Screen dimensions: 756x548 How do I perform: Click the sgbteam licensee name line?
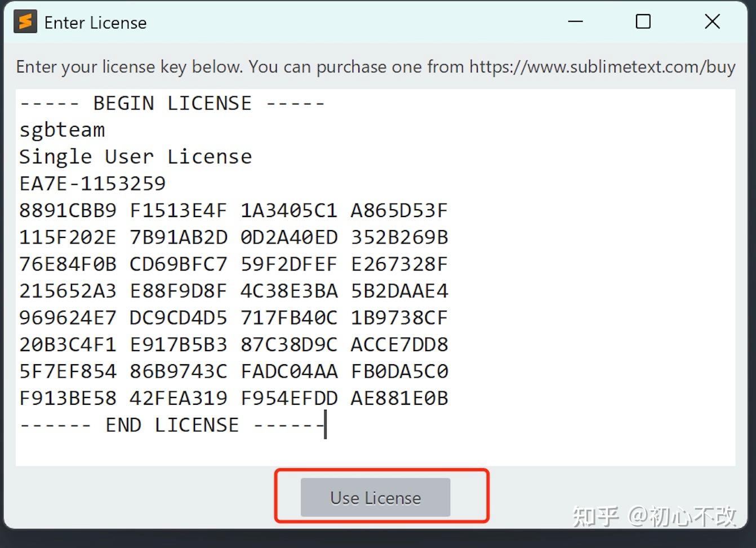(61, 130)
